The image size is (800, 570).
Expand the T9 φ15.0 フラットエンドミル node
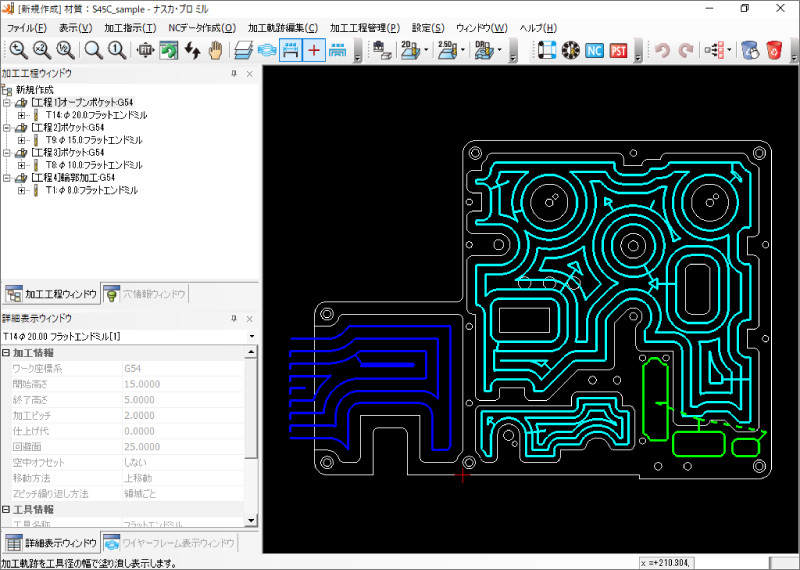21,140
